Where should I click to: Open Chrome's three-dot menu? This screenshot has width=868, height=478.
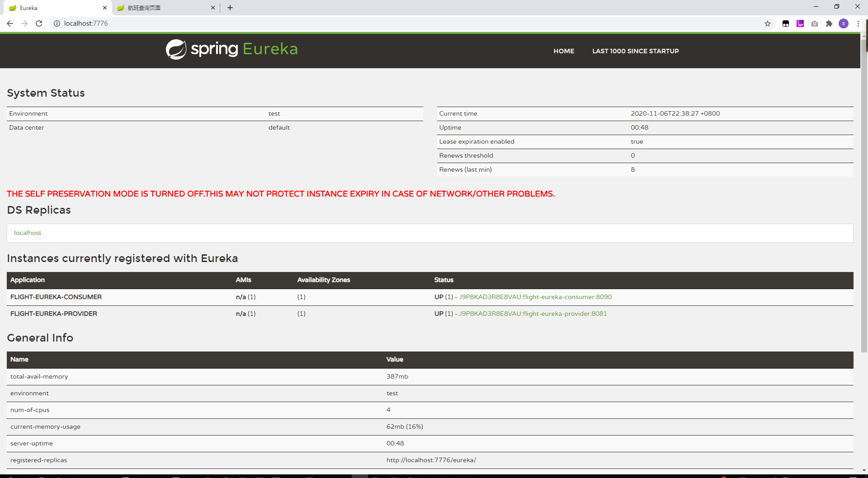coord(858,23)
